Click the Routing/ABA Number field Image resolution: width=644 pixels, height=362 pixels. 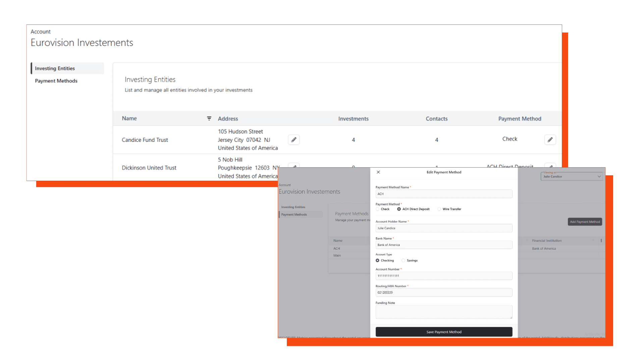pyautogui.click(x=444, y=293)
